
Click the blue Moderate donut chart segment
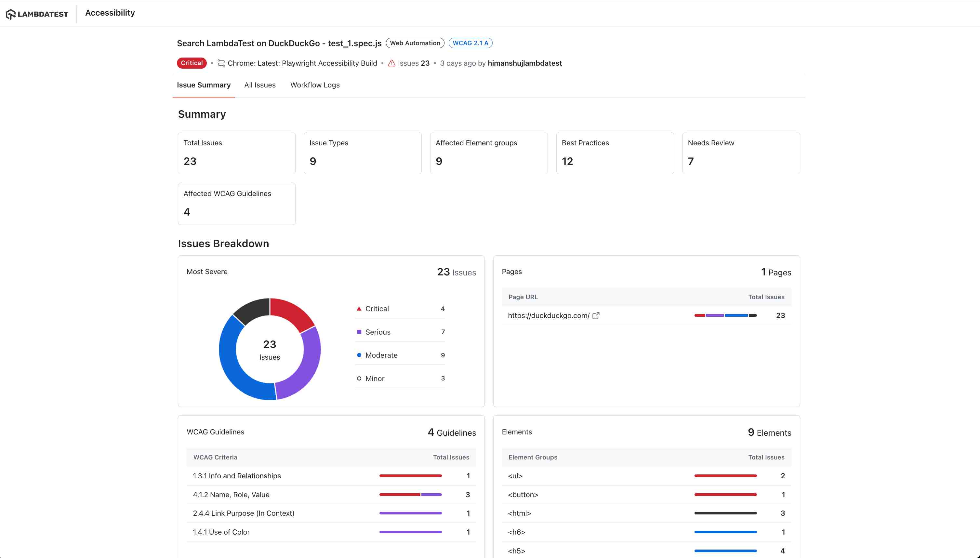click(236, 374)
